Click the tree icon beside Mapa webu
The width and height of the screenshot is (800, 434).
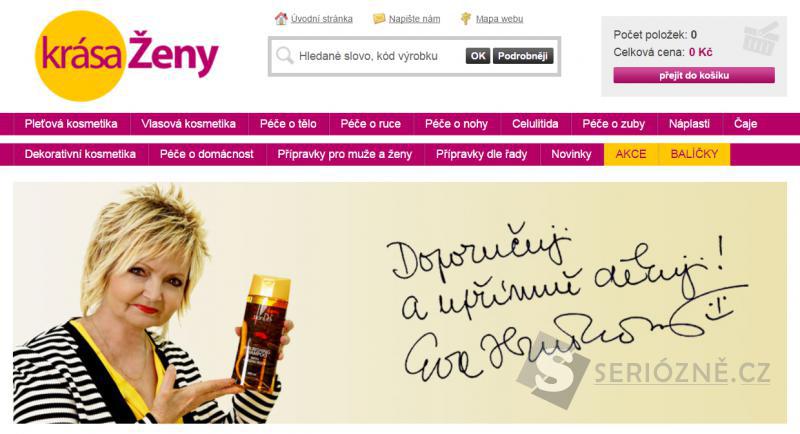[466, 19]
